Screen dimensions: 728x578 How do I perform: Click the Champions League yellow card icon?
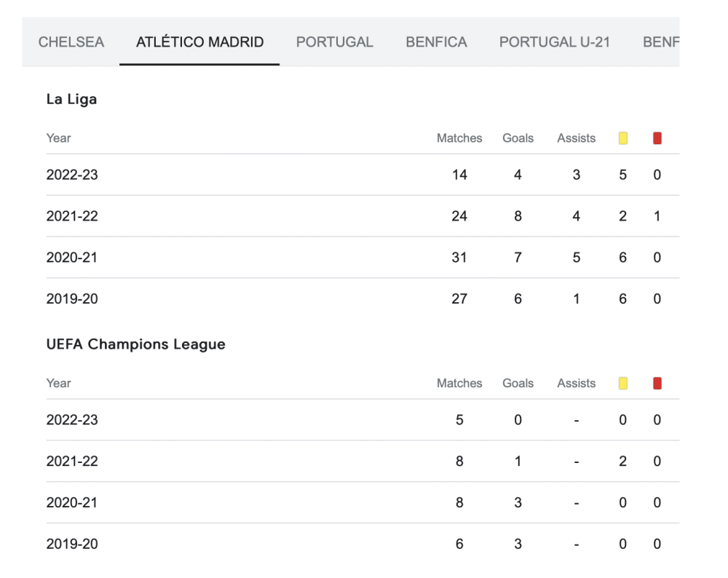click(x=623, y=384)
